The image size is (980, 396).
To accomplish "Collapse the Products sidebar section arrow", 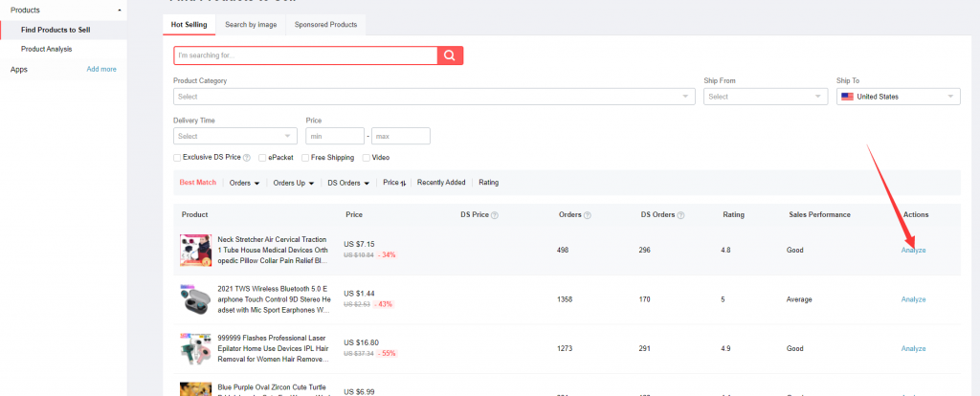I will point(118,10).
